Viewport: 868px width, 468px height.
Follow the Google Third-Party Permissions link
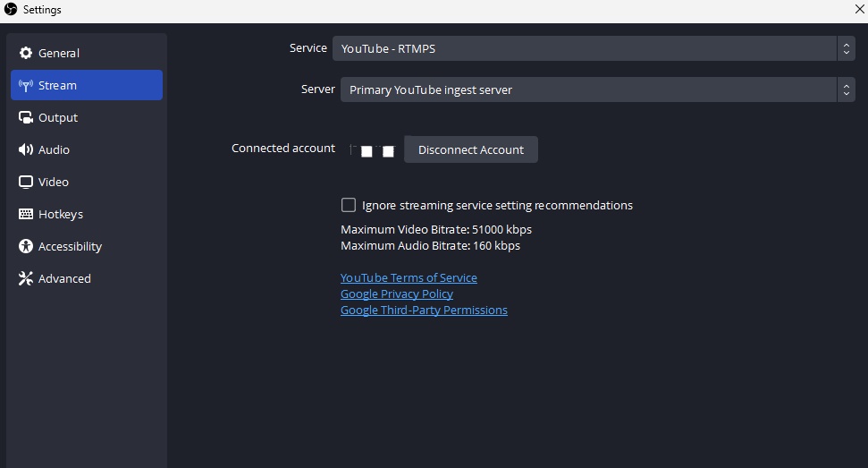click(424, 311)
